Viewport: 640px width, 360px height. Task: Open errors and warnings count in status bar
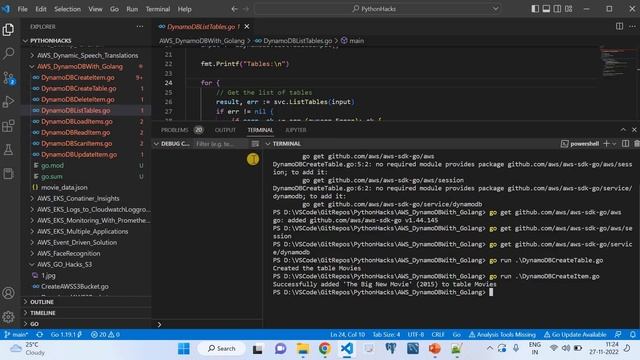point(105,334)
